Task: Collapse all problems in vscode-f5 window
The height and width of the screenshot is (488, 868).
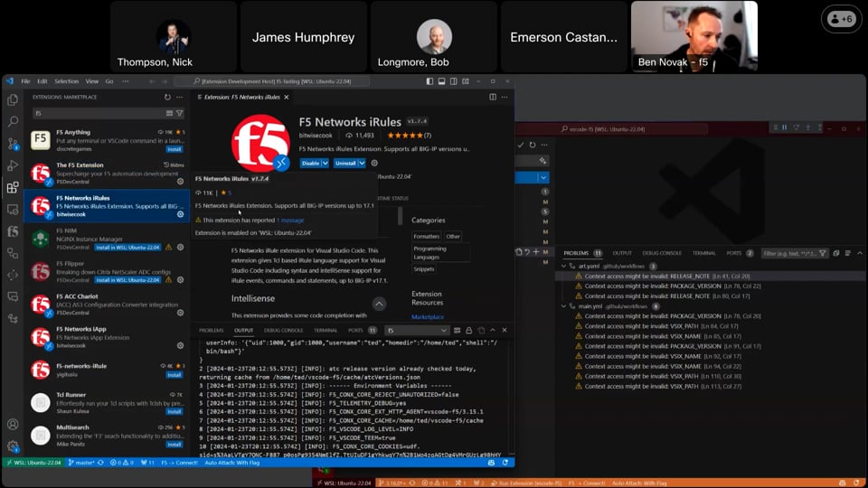Action: pos(835,253)
